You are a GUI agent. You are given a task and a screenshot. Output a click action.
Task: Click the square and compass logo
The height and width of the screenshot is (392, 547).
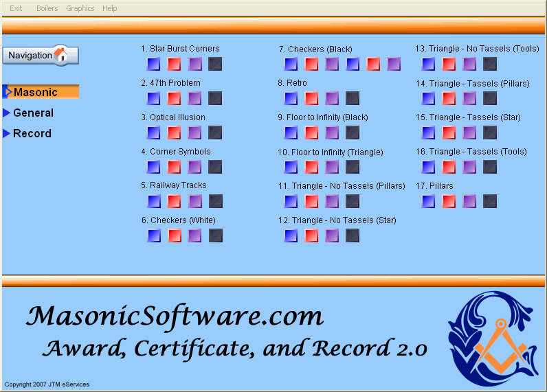click(493, 338)
